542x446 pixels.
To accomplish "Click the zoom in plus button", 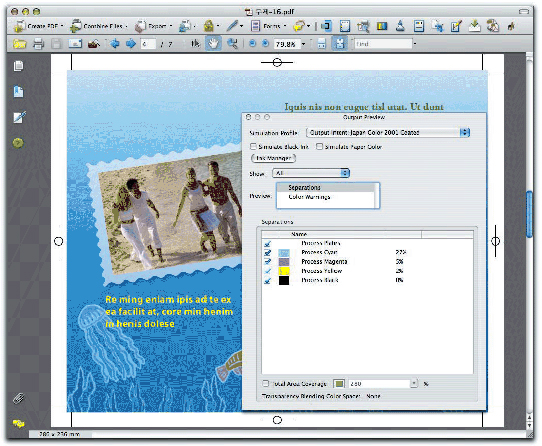I will [x=265, y=44].
